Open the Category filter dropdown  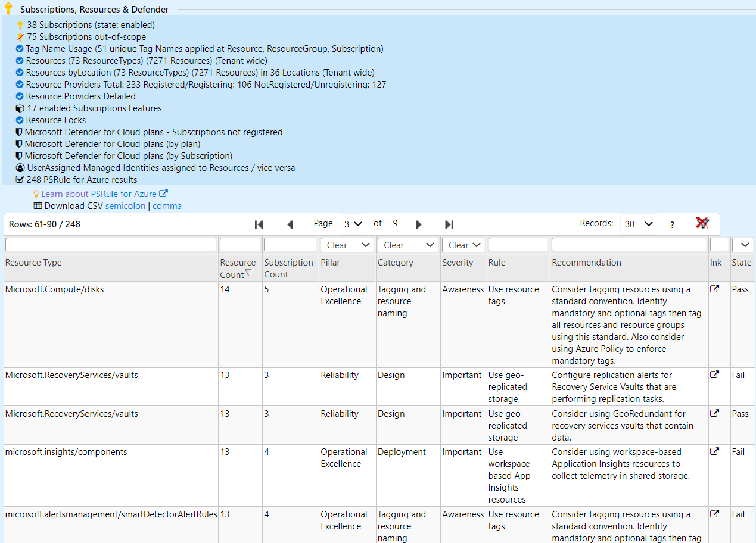(407, 245)
